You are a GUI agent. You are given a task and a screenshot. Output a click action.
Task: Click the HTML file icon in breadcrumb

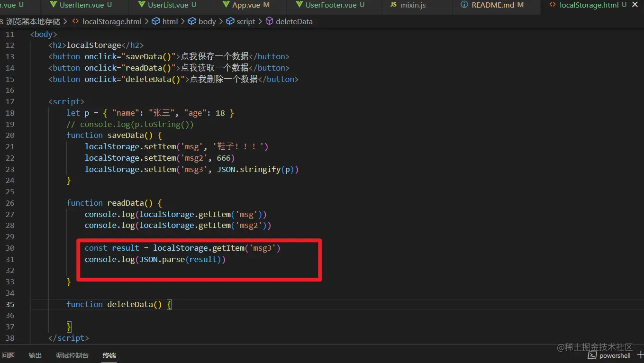76,21
